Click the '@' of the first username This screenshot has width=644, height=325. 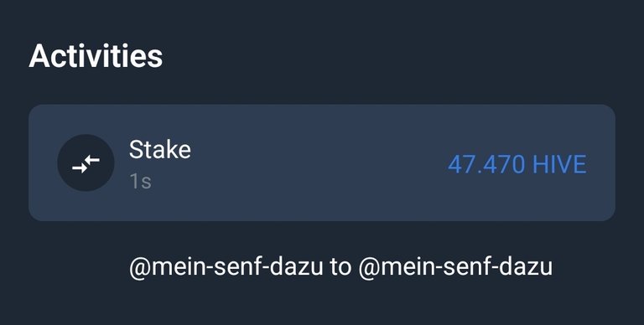pos(140,268)
